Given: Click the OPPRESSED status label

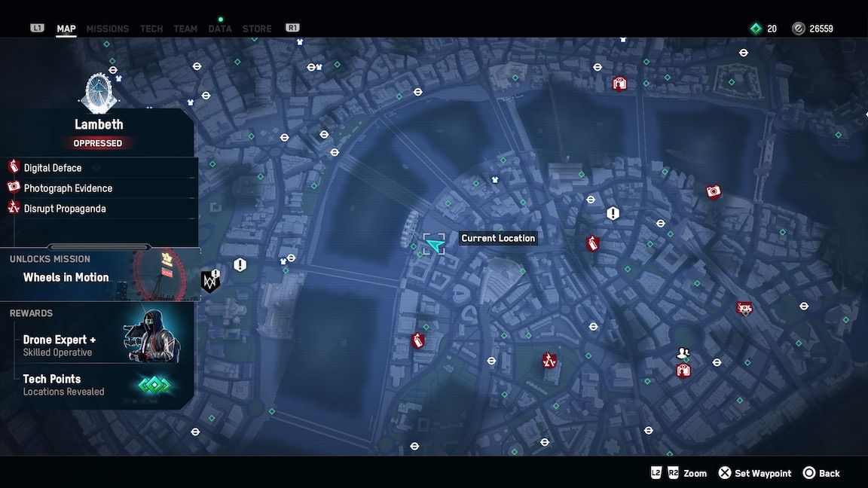Looking at the screenshot, I should pos(98,143).
